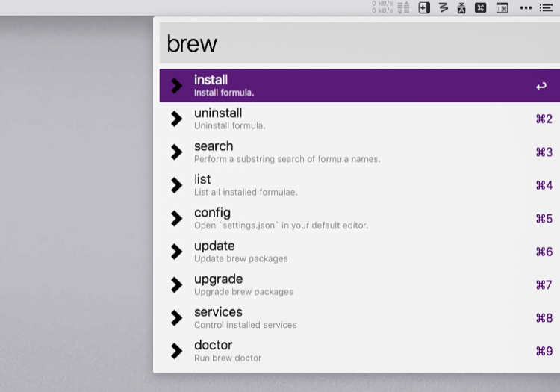Click 'Run brew doctor' subtitle text
This screenshot has height=392, width=560.
click(228, 358)
